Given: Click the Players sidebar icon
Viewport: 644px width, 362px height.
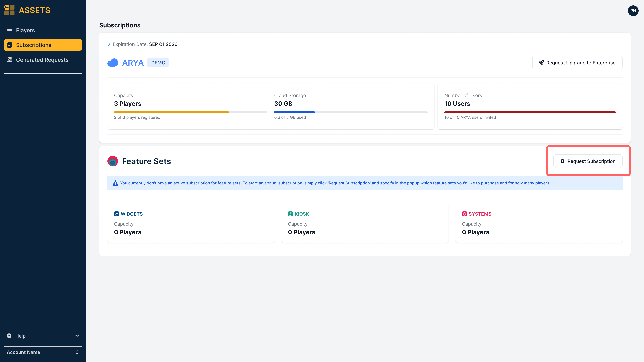Looking at the screenshot, I should [x=9, y=30].
